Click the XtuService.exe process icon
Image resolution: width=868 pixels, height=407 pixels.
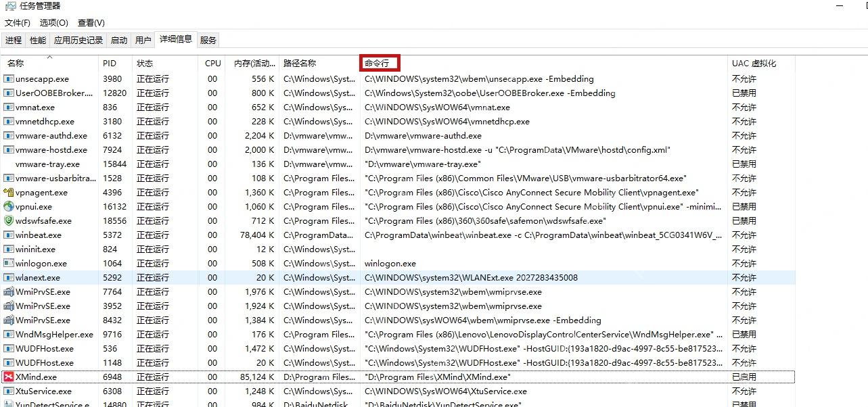click(x=9, y=391)
